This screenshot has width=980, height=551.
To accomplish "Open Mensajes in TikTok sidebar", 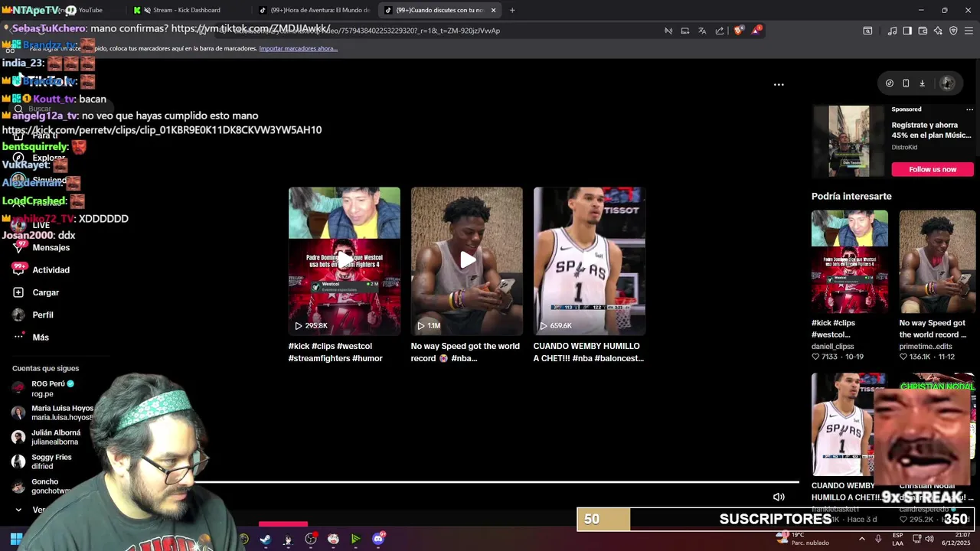I will click(x=51, y=247).
